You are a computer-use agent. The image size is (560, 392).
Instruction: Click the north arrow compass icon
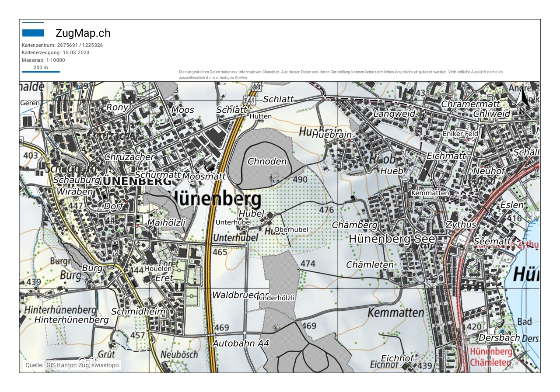coord(521,101)
